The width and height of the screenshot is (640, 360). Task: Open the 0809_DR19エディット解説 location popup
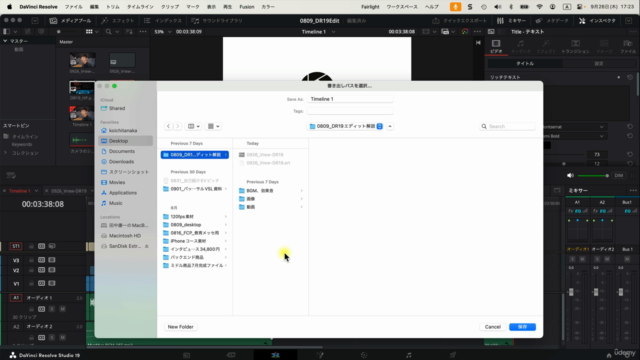346,126
